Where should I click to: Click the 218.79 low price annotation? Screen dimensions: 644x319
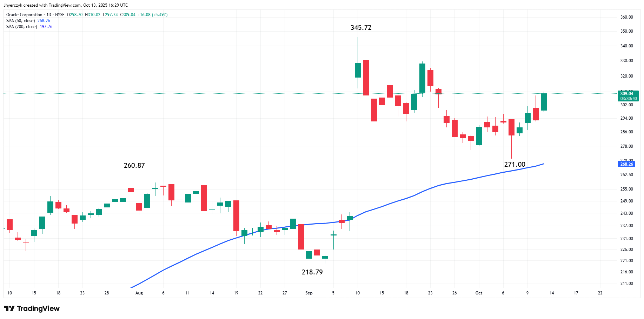312,272
